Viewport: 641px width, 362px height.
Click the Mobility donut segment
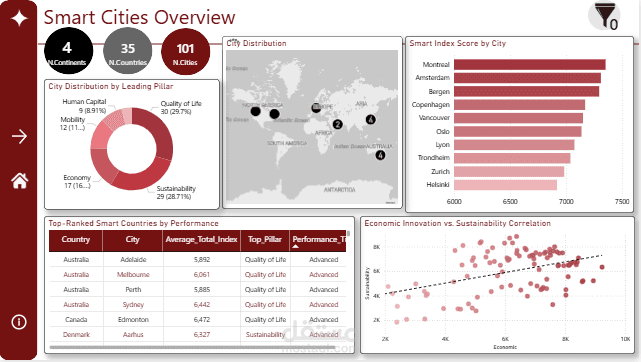pyautogui.click(x=100, y=136)
